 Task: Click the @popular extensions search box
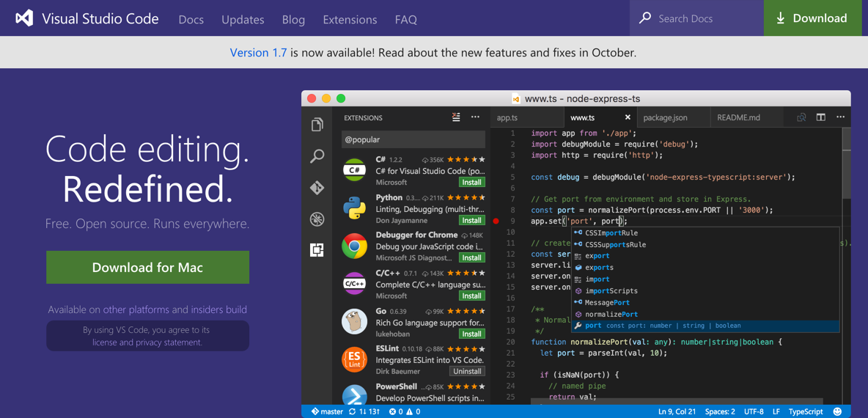click(x=413, y=139)
